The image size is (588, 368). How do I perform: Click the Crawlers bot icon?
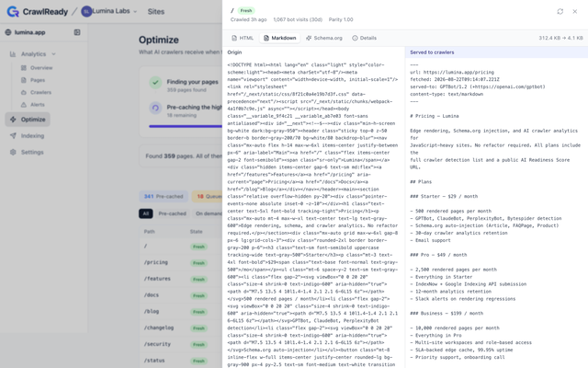point(24,92)
